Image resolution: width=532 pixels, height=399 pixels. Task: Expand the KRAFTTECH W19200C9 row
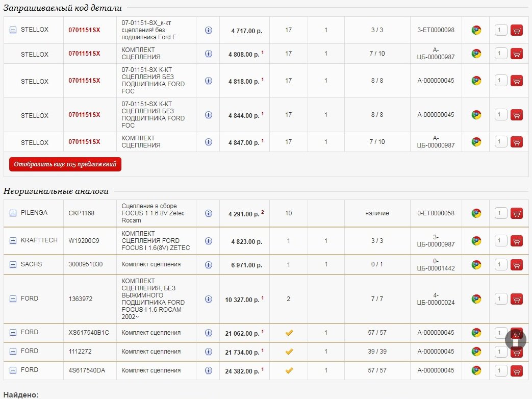(13, 240)
